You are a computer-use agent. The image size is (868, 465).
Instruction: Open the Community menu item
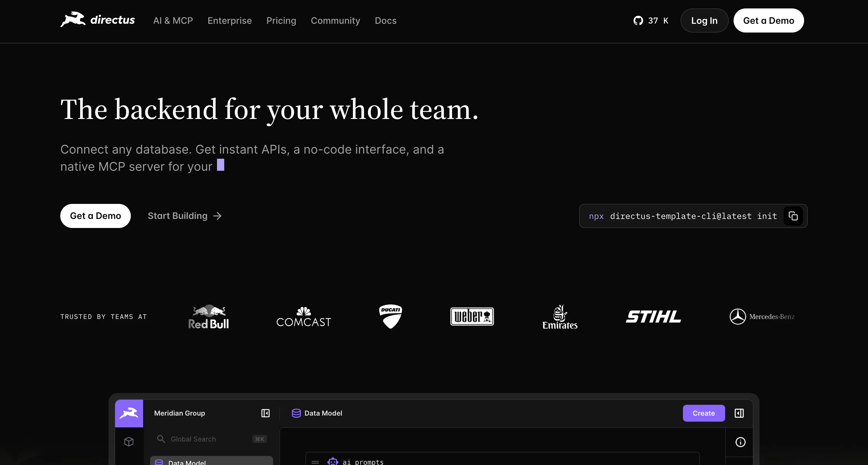336,20
